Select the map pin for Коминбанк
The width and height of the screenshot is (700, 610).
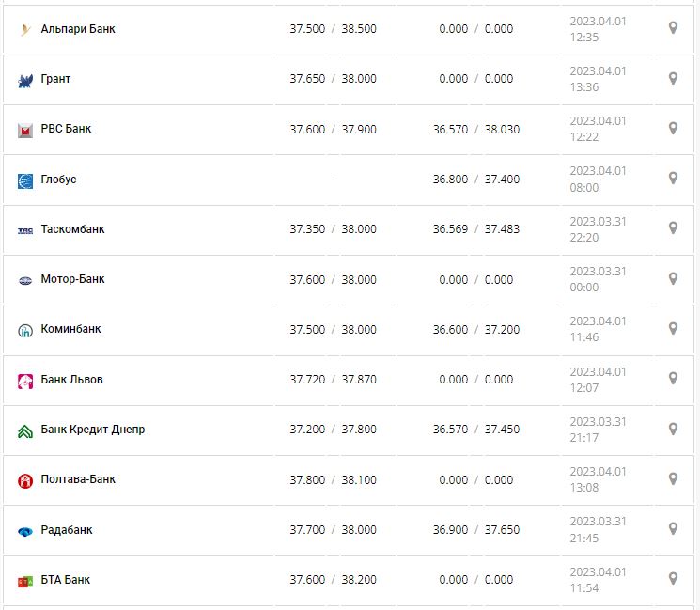click(x=673, y=328)
